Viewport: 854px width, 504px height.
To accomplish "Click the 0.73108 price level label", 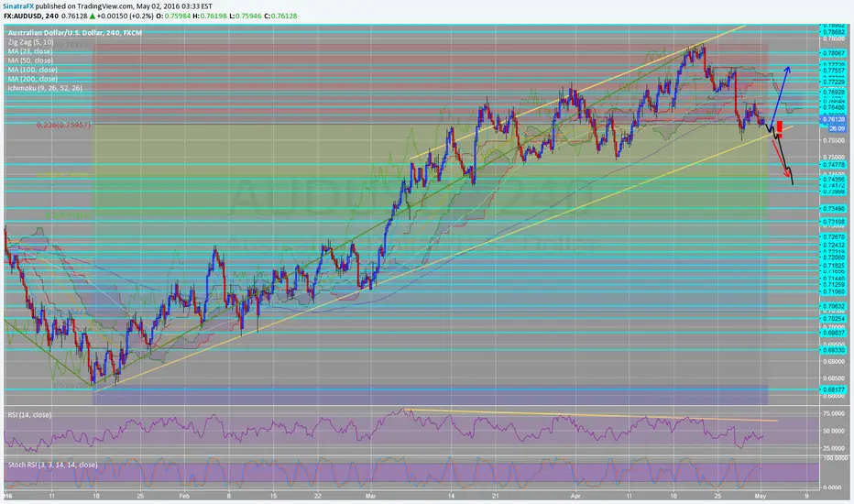I will point(833,222).
